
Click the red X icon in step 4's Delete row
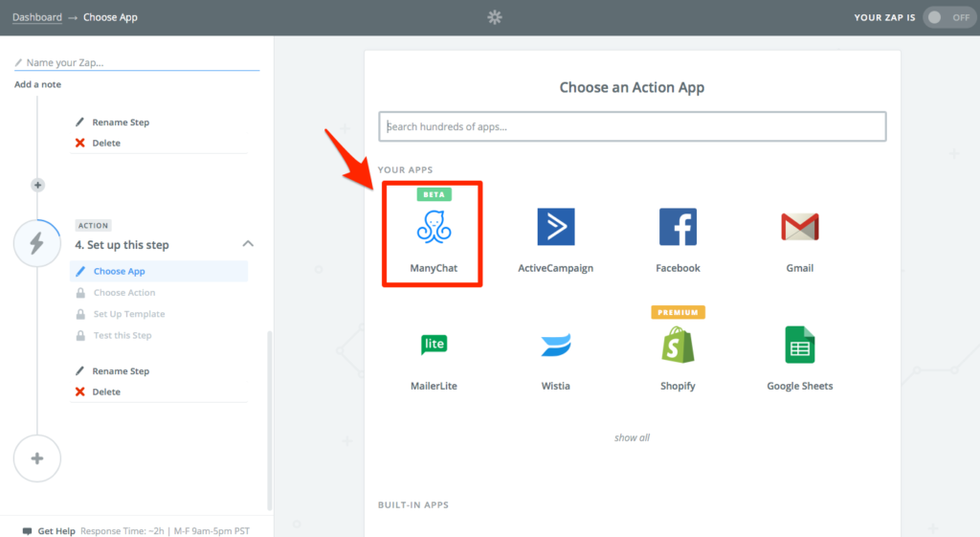tap(80, 392)
